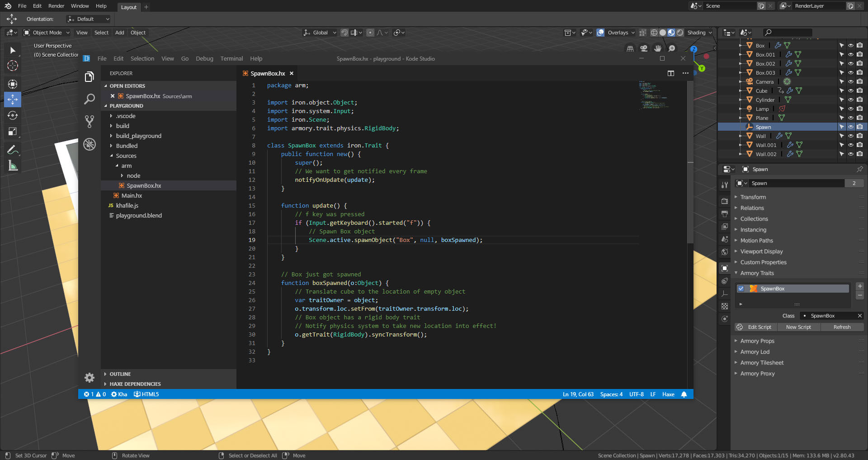Screen dimensions: 868x460
Task: Toggle visibility of the Lamp object
Action: click(x=850, y=109)
